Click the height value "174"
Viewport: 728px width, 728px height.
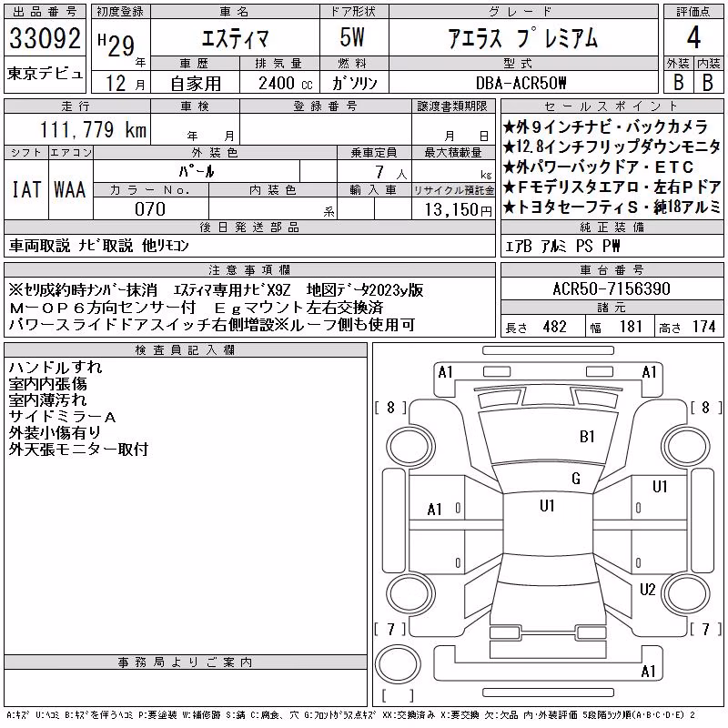coord(703,327)
